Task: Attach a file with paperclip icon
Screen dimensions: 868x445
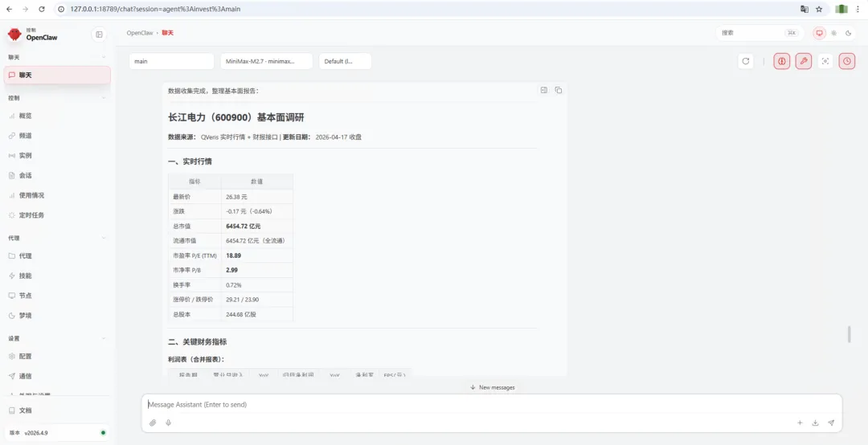Action: point(153,423)
